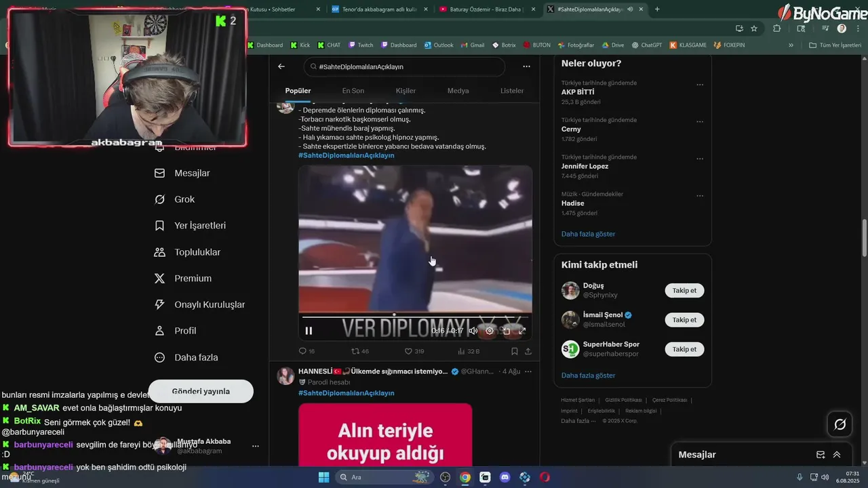Follow Doğuş with Takip et

coord(684,290)
